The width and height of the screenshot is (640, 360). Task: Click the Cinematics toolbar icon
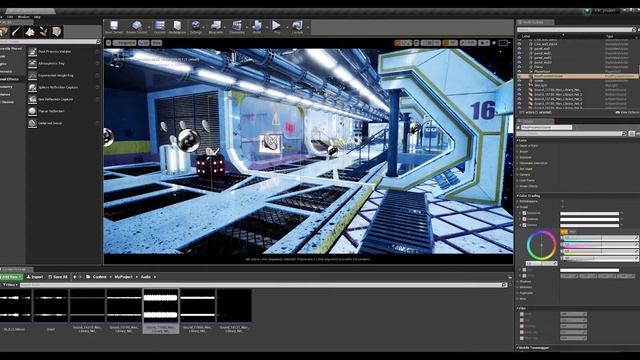(237, 27)
